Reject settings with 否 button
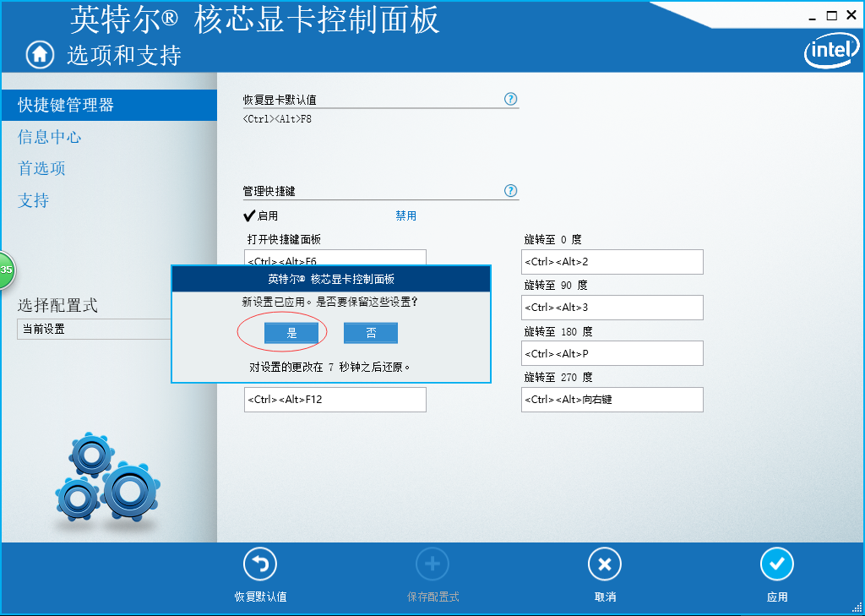Viewport: 865px width, 616px height. point(371,333)
